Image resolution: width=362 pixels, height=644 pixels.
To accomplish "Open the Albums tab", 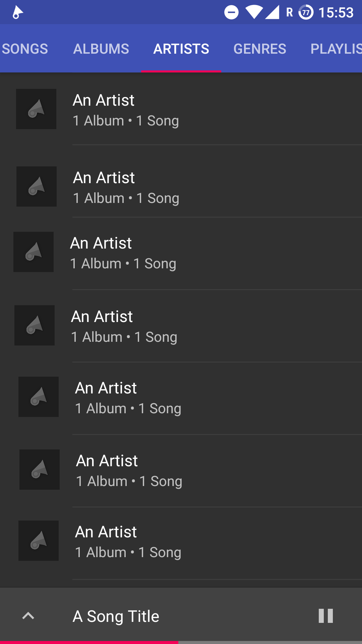I will click(x=101, y=49).
